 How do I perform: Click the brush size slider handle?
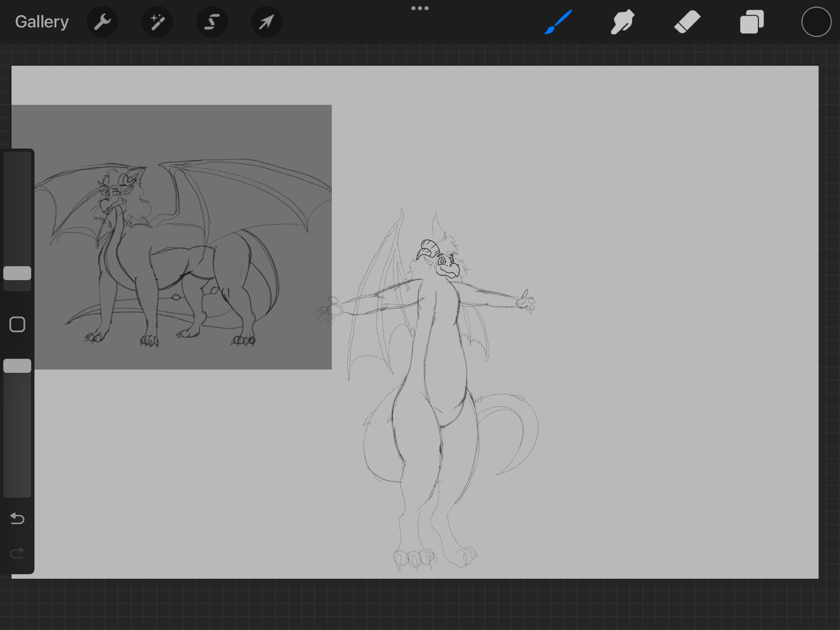pyautogui.click(x=17, y=273)
